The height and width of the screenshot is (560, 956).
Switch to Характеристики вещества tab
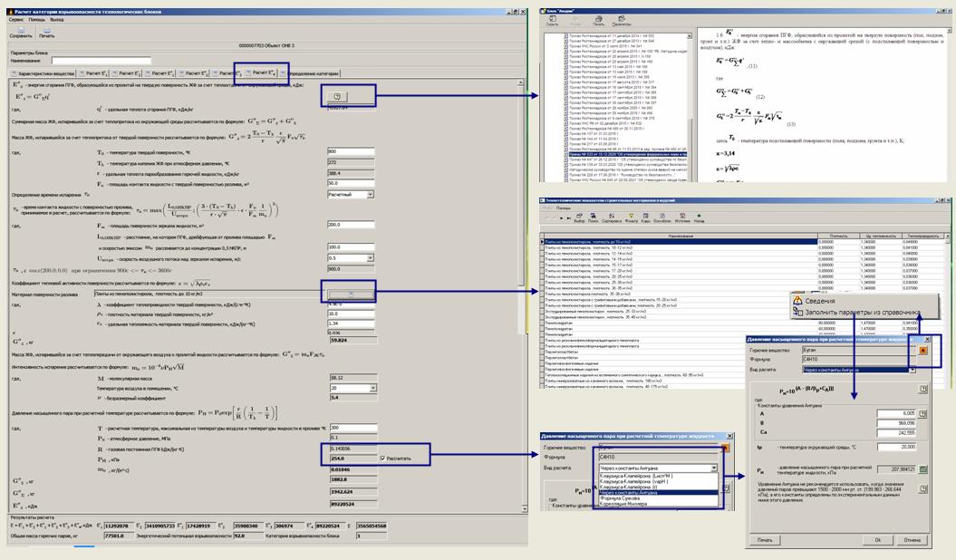[43, 72]
